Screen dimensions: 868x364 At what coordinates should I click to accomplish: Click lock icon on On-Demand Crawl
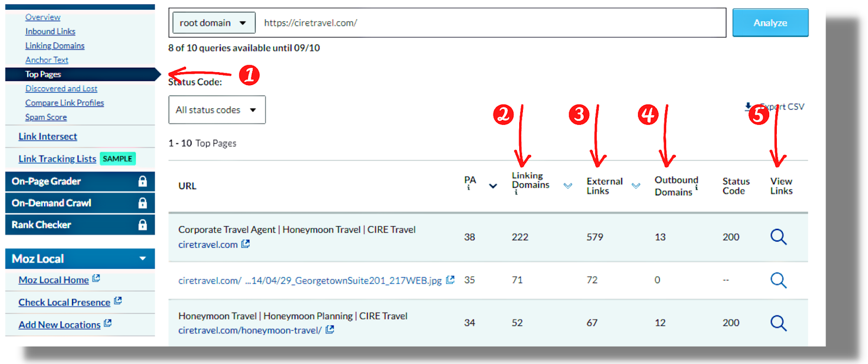pyautogui.click(x=143, y=203)
